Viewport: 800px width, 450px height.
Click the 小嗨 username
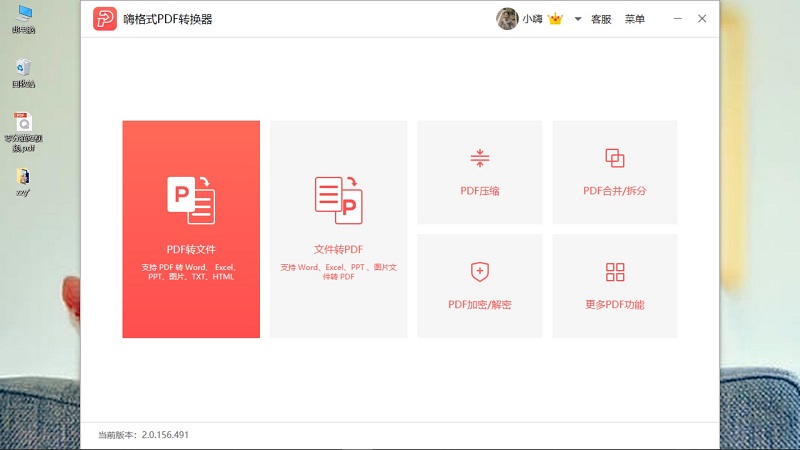pyautogui.click(x=532, y=19)
